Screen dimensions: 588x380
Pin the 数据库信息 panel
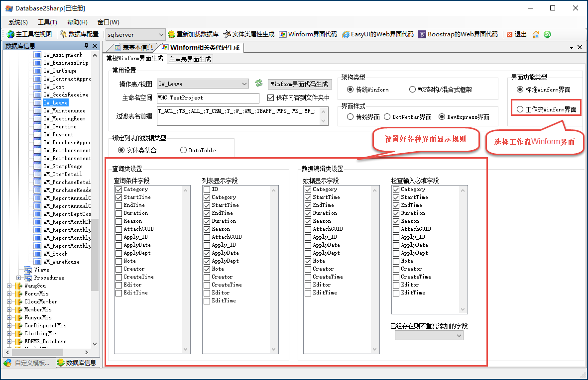(86, 46)
